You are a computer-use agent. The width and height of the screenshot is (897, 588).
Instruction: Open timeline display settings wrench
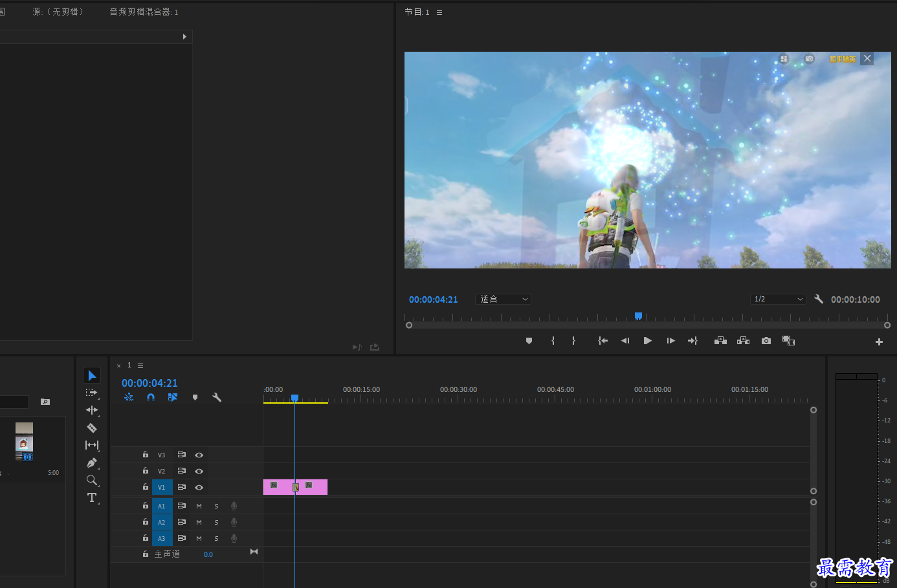pos(217,397)
